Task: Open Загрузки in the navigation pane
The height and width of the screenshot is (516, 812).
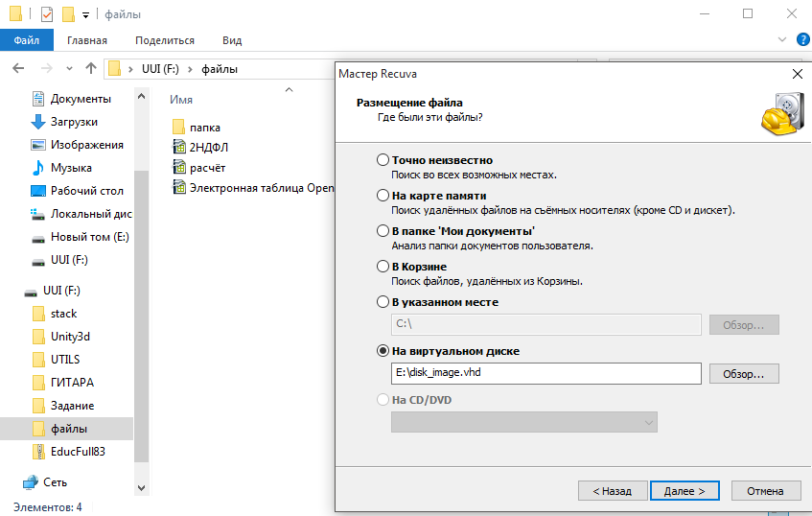Action: tap(74, 122)
